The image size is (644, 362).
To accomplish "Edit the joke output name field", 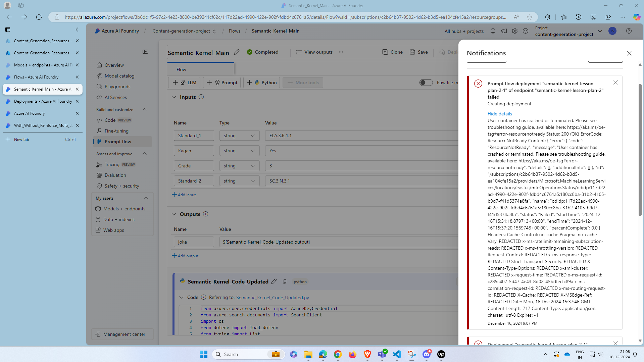I will click(194, 242).
